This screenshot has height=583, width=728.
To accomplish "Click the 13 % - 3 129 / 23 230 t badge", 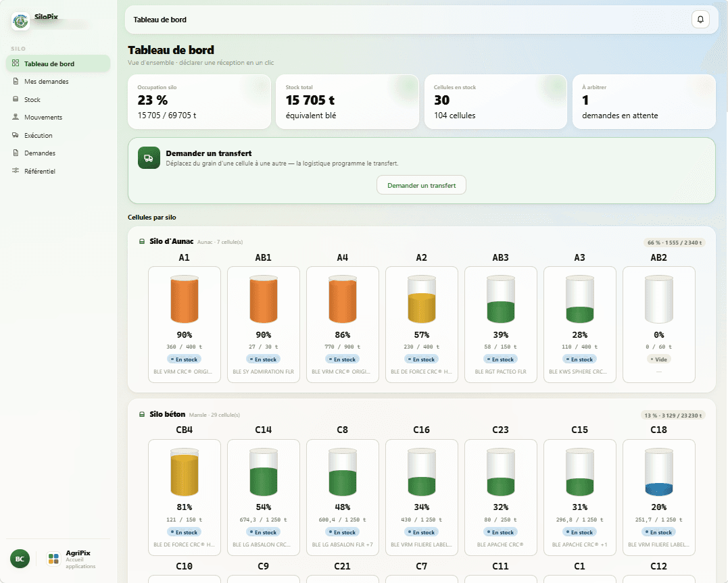I will coord(673,415).
